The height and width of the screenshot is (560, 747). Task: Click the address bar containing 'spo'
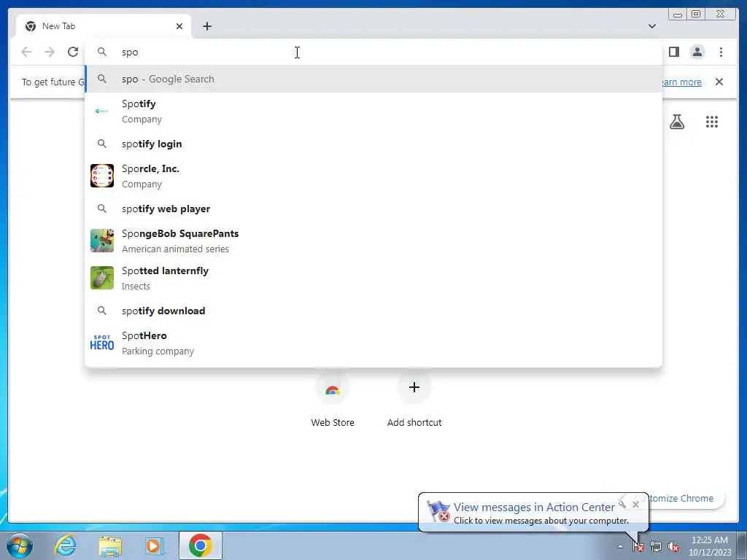coord(373,52)
